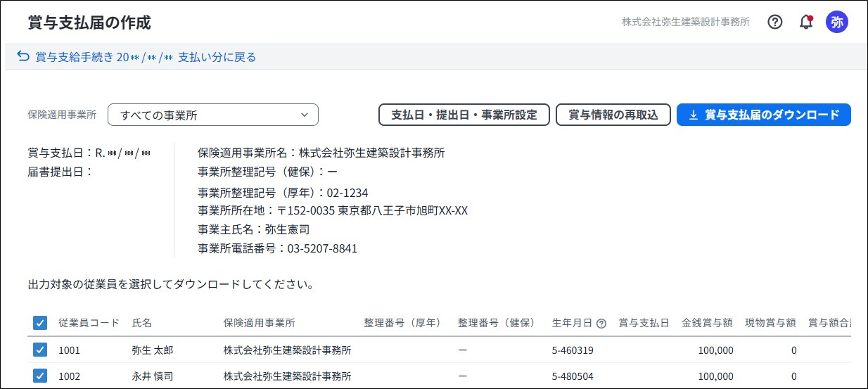
Task: Open the notifications bell icon
Action: coord(806,22)
